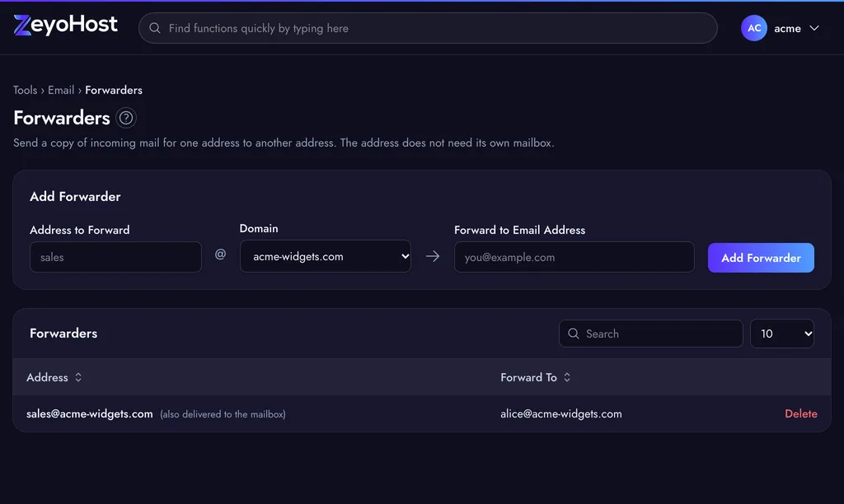Click the magnifier icon in the Forwarders table search
This screenshot has width=844, height=504.
[x=574, y=334]
